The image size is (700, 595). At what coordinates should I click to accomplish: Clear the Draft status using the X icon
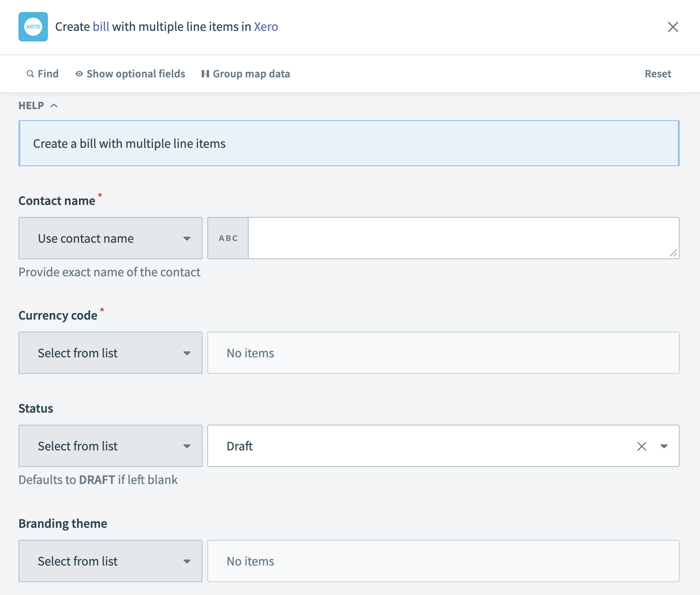[642, 446]
